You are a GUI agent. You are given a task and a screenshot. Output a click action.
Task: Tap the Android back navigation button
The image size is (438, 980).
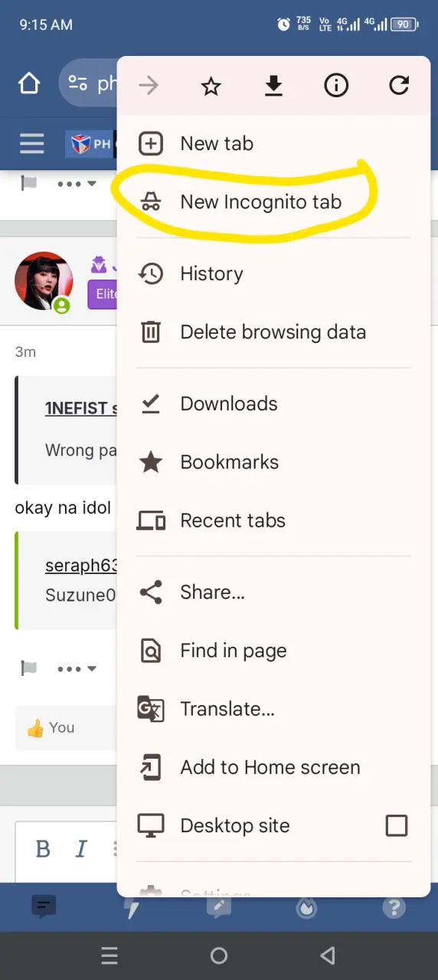pos(328,955)
